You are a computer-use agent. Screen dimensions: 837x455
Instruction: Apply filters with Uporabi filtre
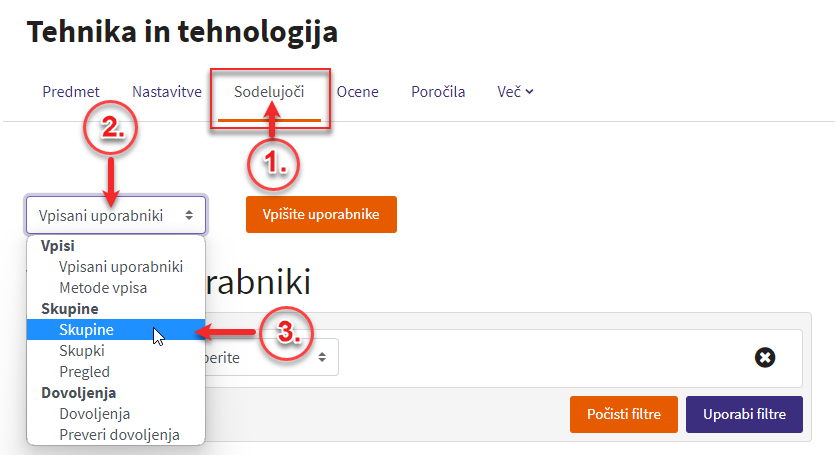[744, 414]
